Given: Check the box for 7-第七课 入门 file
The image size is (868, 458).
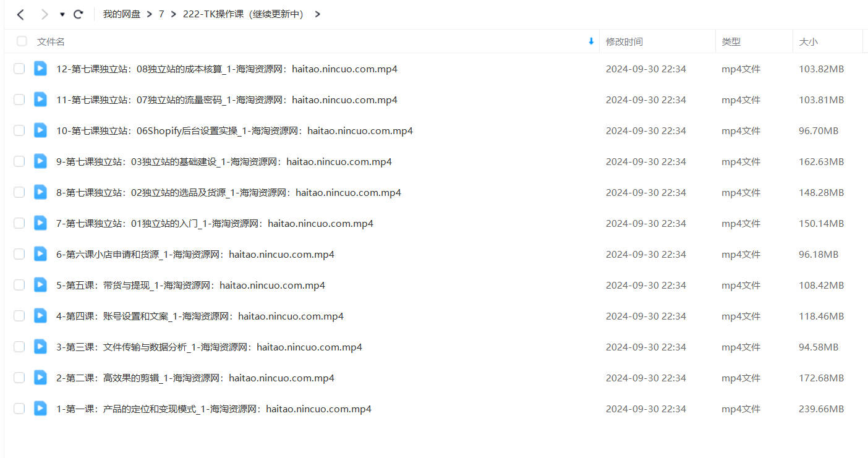Looking at the screenshot, I should (19, 223).
